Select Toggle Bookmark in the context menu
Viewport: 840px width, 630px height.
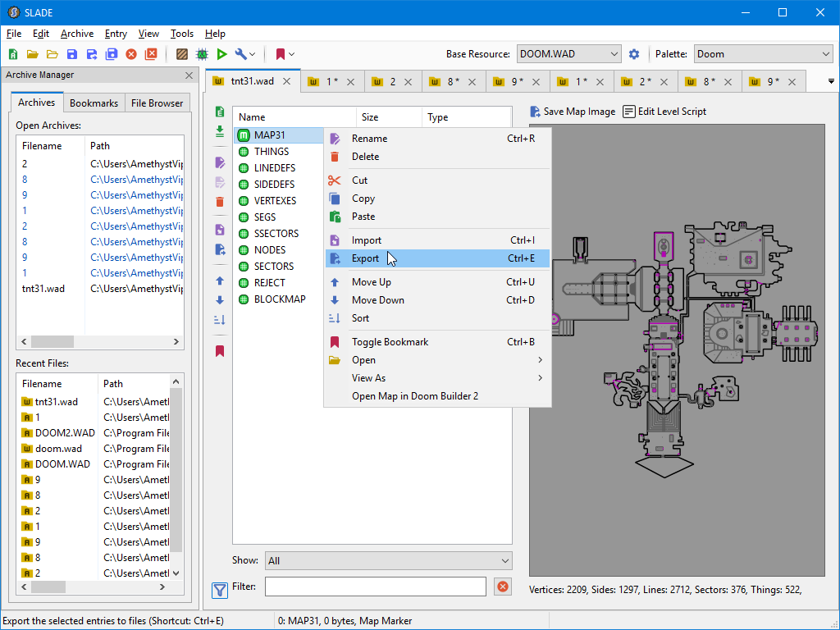click(390, 342)
